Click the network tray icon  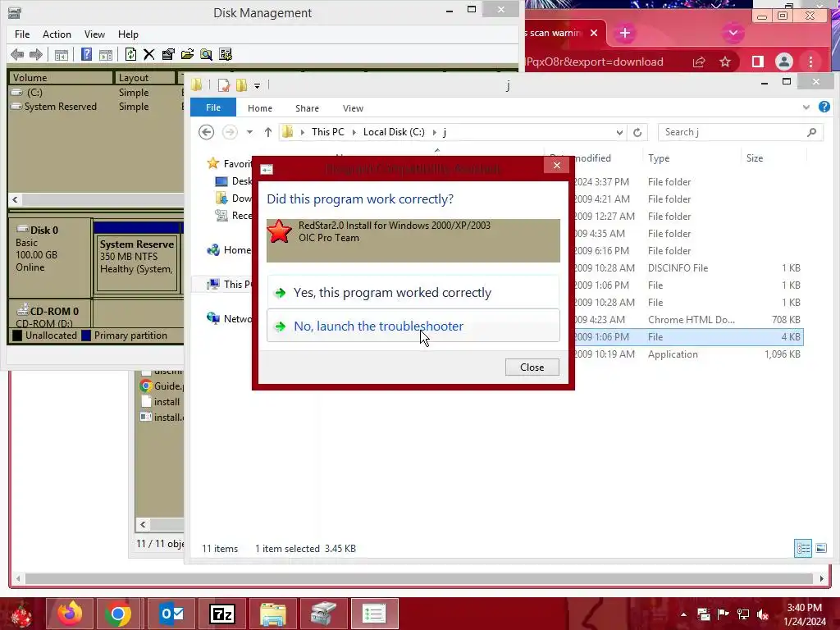coord(743,614)
